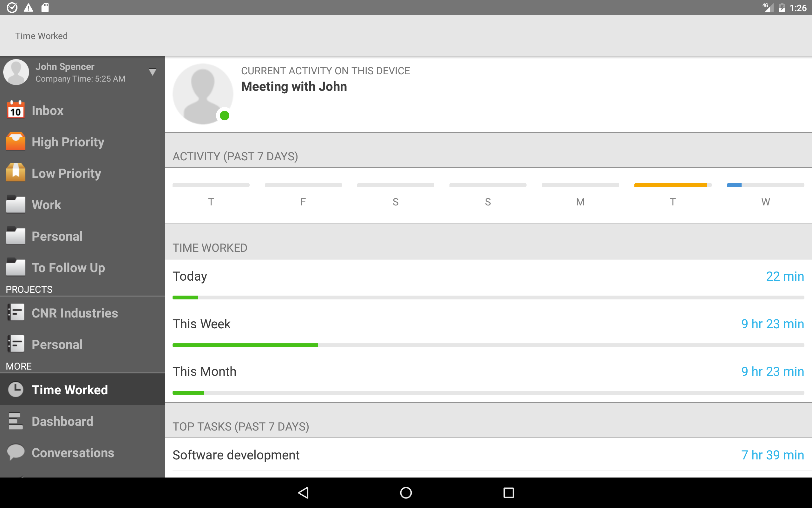Open the Inbox calendar icon
Viewport: 812px width, 508px height.
(16, 110)
